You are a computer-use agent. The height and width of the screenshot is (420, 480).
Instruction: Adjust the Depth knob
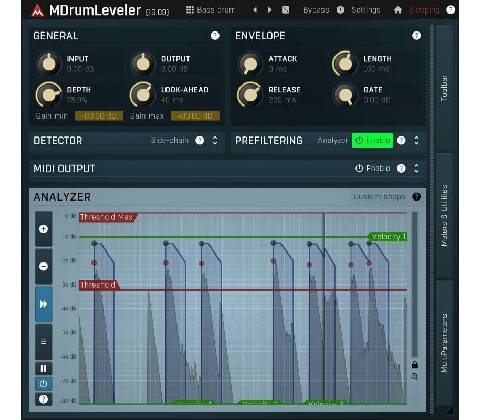[49, 95]
